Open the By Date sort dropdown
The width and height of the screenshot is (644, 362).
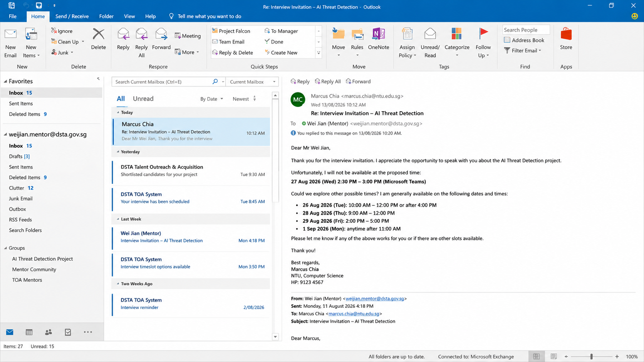211,99
